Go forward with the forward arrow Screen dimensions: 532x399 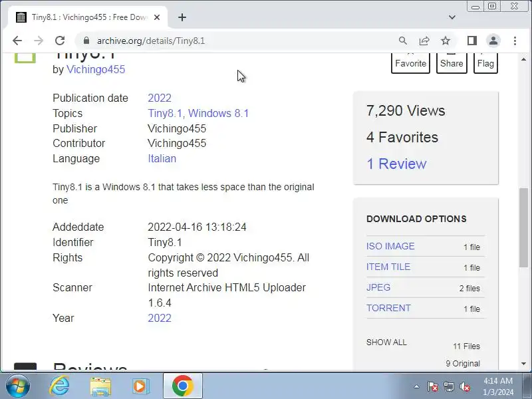tap(39, 41)
